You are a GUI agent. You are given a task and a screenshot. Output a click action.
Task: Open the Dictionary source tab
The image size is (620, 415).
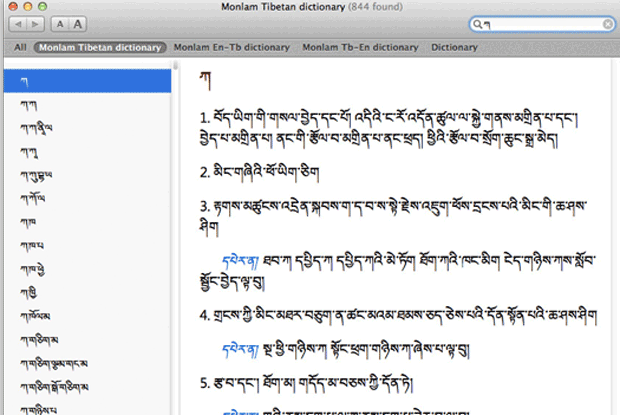tap(454, 47)
